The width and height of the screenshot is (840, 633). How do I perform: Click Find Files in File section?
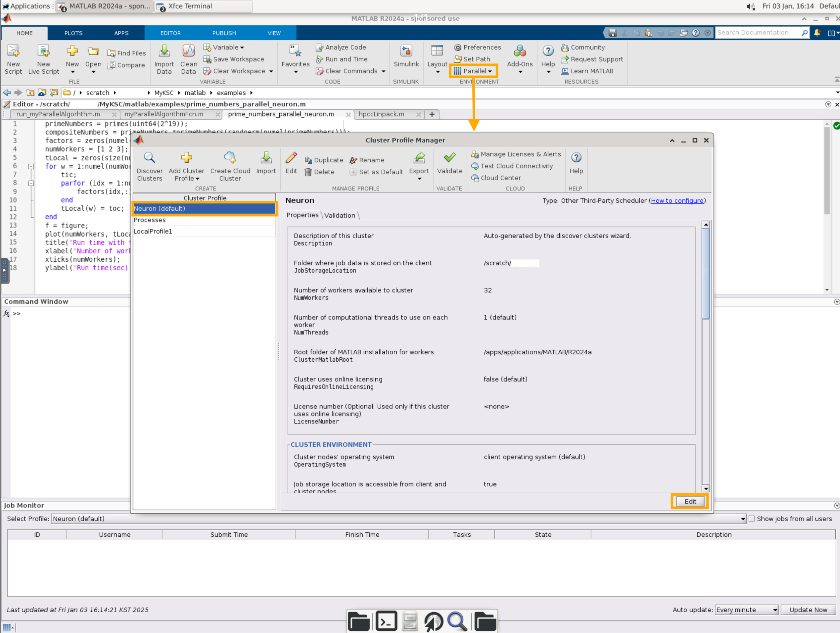[x=127, y=53]
